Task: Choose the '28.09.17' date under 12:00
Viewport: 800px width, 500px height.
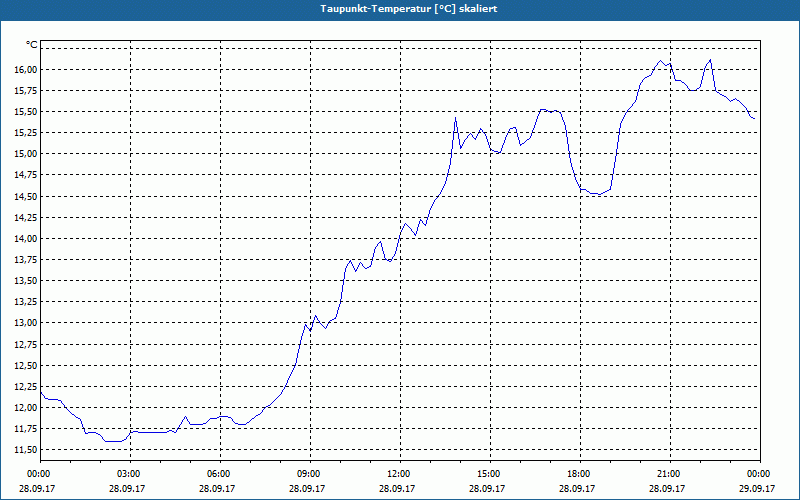Action: (397, 488)
